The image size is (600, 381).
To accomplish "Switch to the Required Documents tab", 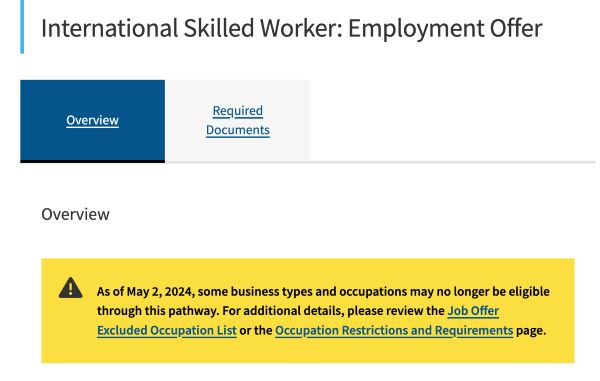I will [x=238, y=120].
